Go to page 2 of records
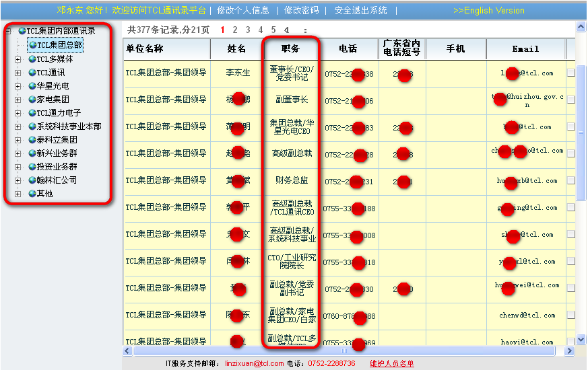Viewport: 588px width, 370px height. pos(235,30)
